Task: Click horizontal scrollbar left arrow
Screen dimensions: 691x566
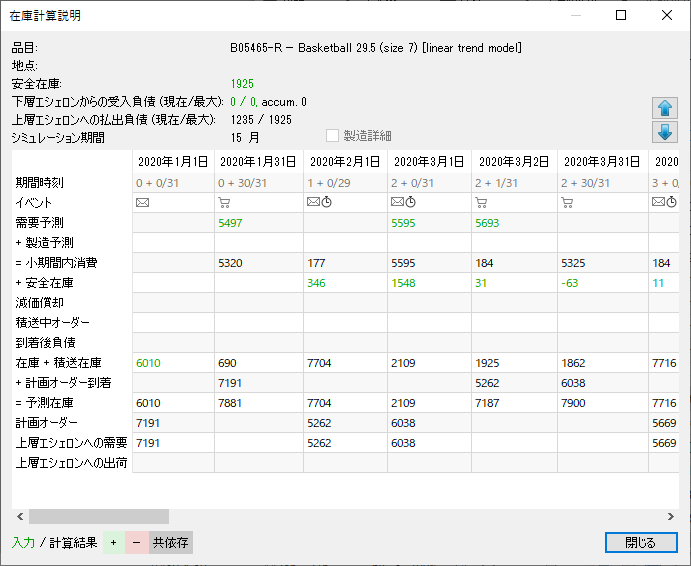Action: 20,516
